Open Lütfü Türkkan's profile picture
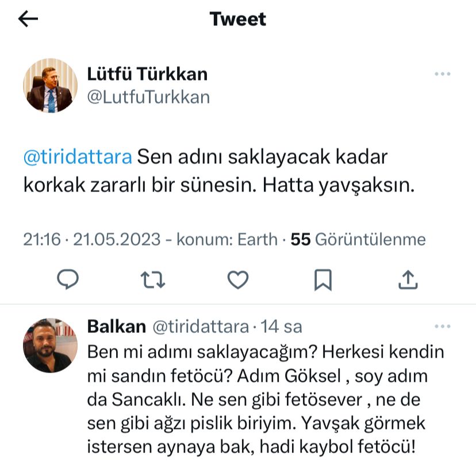 [x=50, y=86]
